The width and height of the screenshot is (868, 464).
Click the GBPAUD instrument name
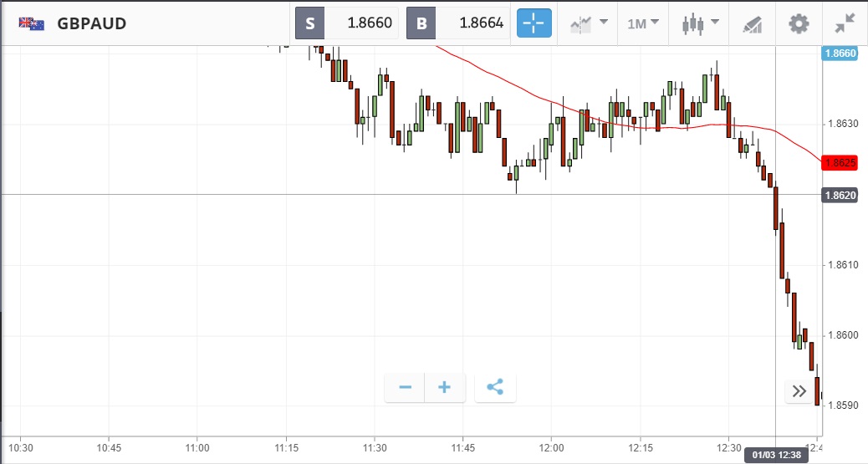pyautogui.click(x=92, y=23)
